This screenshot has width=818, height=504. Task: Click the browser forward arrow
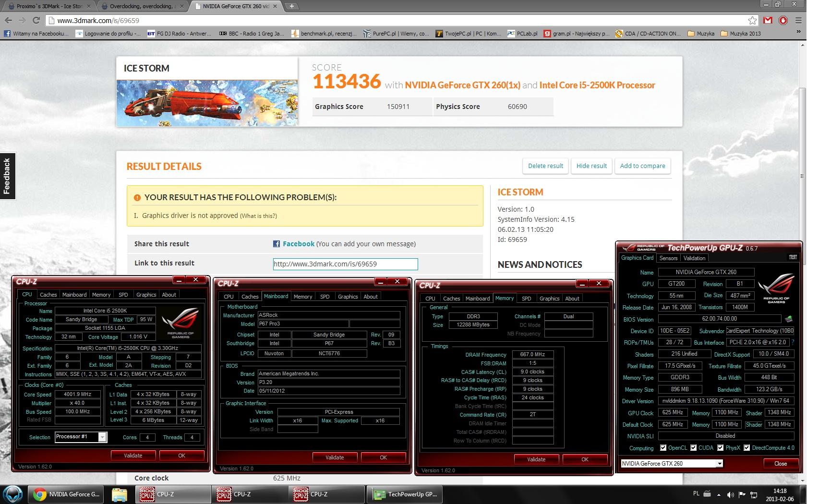point(22,21)
